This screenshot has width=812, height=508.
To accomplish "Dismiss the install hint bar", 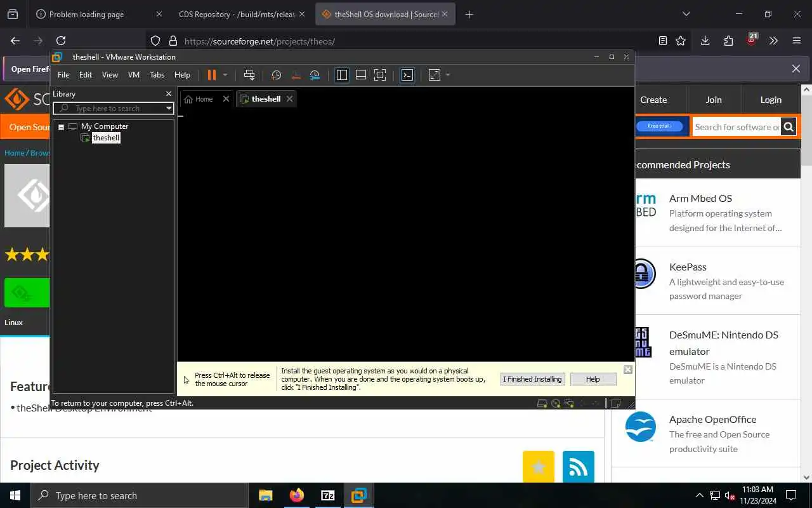I will click(x=627, y=370).
